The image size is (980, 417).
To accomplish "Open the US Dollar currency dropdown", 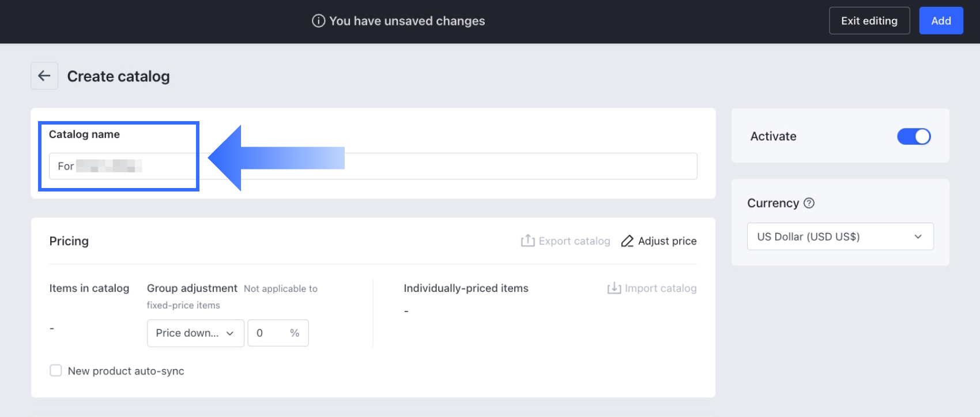I will click(x=839, y=236).
